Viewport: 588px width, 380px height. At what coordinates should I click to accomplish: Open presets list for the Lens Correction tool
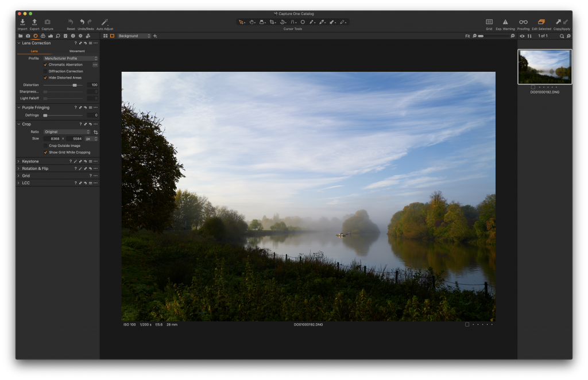(x=90, y=43)
